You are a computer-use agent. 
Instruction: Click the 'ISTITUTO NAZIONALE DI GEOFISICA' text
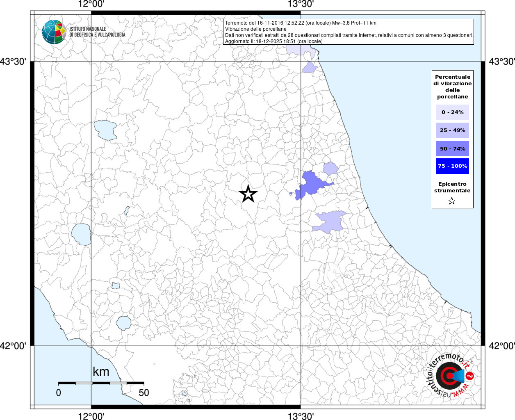point(97,32)
